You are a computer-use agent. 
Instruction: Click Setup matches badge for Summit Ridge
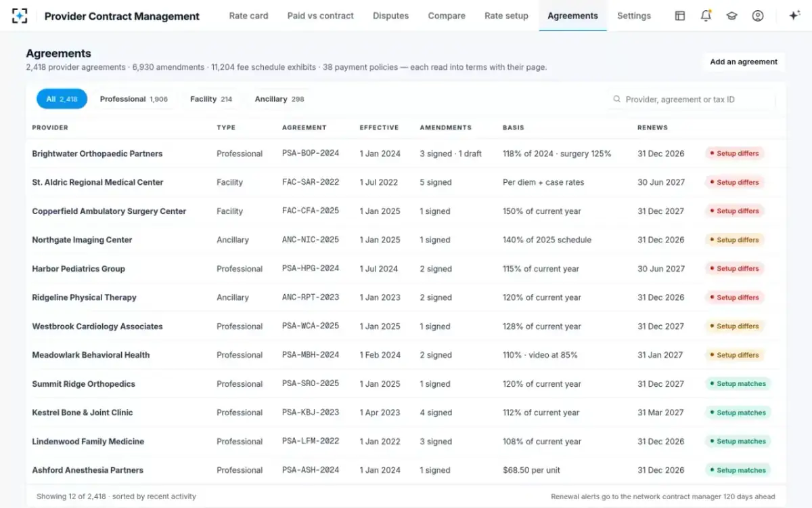pyautogui.click(x=738, y=384)
